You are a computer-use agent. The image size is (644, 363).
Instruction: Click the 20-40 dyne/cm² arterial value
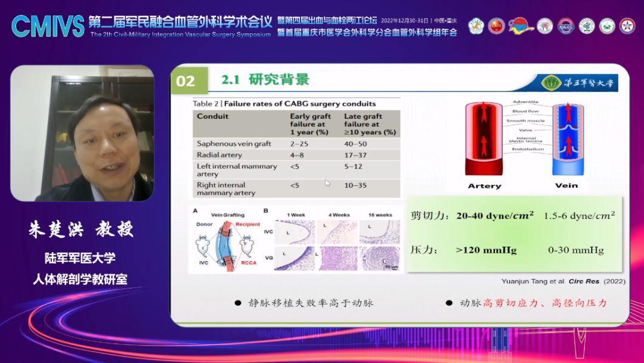coord(495,215)
